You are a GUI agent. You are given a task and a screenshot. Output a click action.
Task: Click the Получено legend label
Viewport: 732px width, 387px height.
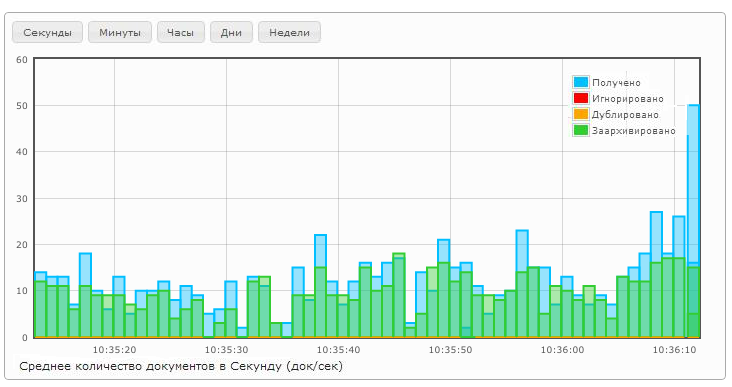pos(616,83)
